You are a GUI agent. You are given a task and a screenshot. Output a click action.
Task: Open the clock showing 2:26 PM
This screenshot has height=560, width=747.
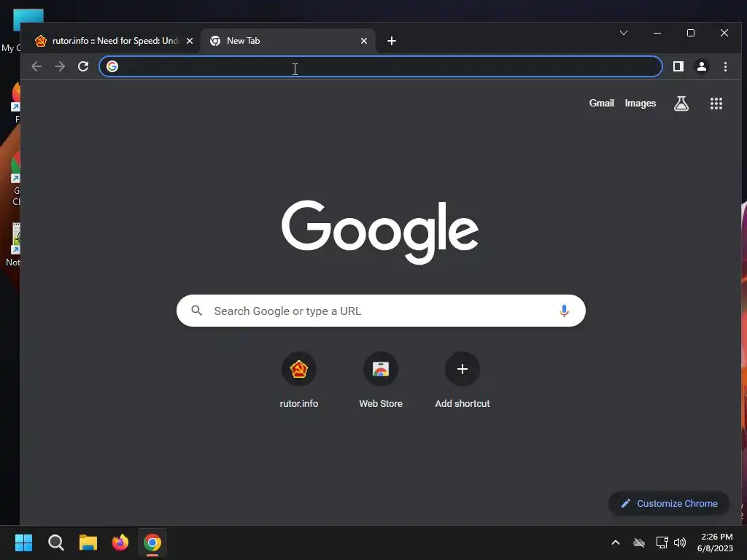point(715,542)
